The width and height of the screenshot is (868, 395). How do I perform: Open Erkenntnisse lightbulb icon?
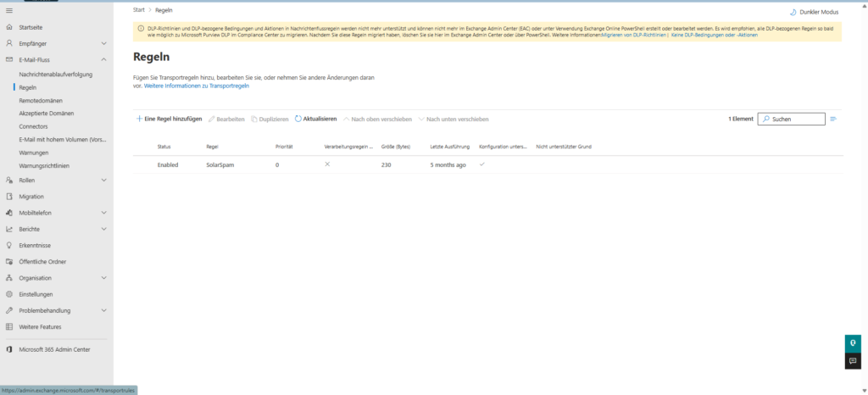click(9, 245)
